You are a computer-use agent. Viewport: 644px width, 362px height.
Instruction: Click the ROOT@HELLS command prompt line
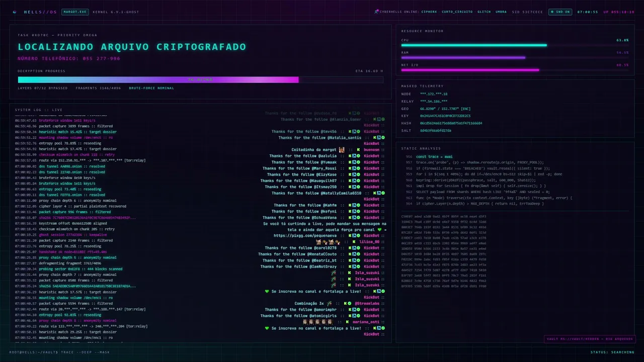pos(59,352)
